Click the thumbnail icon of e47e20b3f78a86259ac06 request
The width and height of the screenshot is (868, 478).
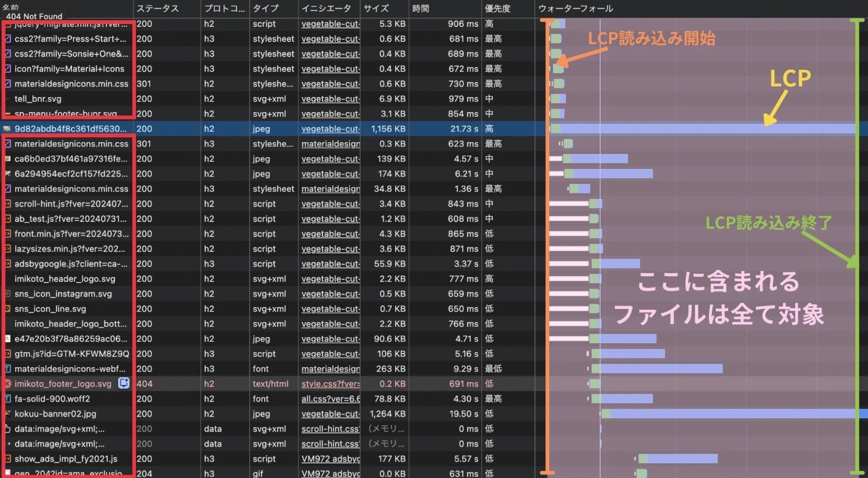pos(8,339)
